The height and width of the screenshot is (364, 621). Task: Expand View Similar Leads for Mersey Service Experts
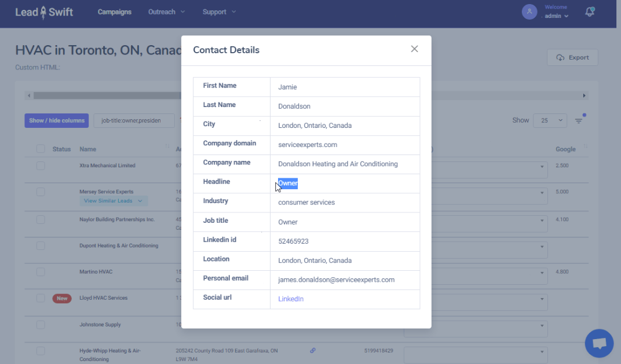(x=114, y=200)
